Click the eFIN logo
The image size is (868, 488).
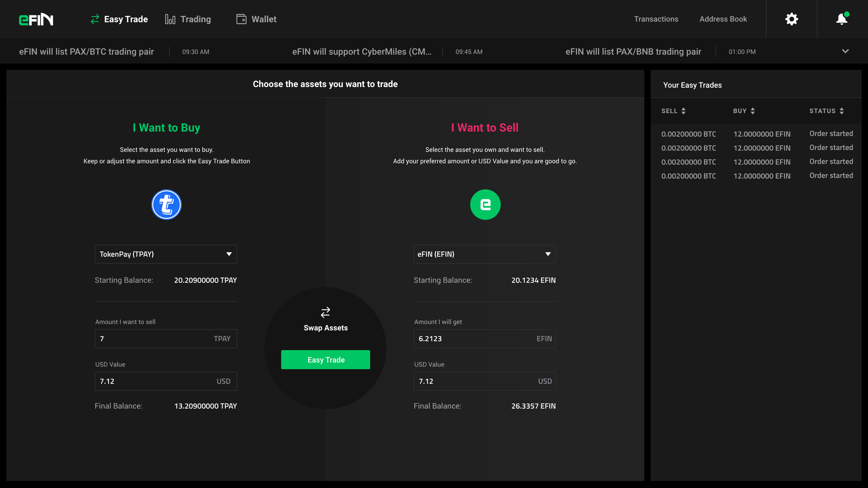point(36,19)
